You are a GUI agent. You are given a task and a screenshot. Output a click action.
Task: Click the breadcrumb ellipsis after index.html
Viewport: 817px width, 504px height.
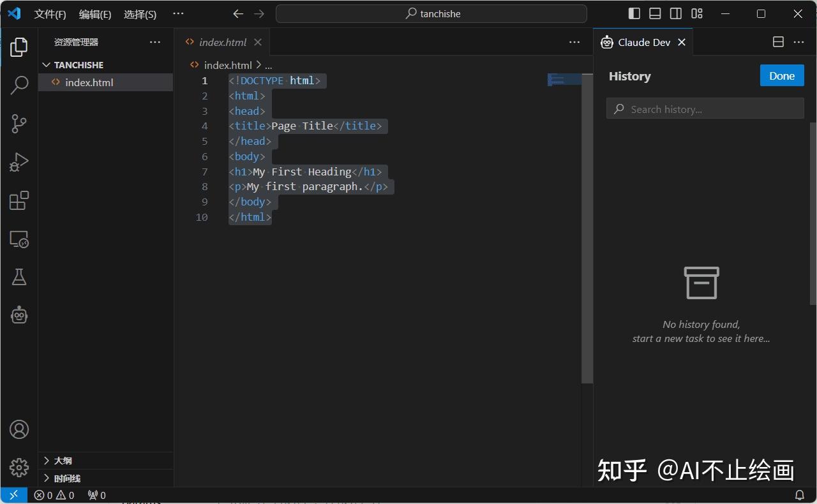click(x=269, y=65)
